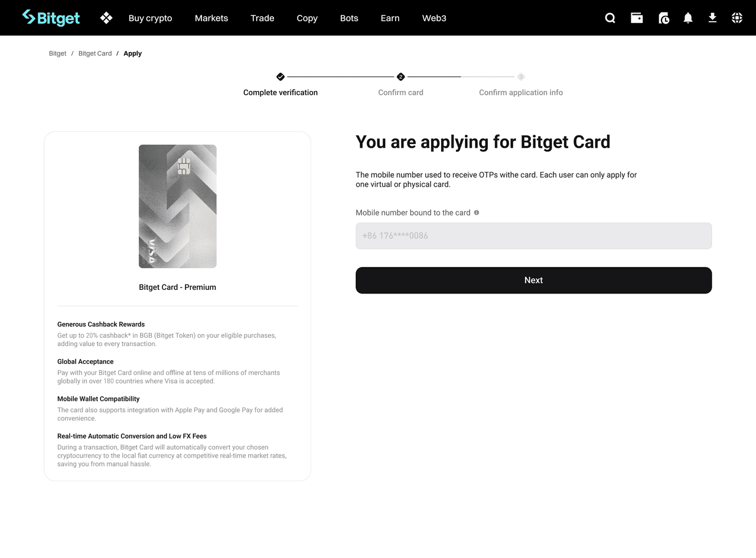The height and width of the screenshot is (558, 756).
Task: Open the language globe icon
Action: [737, 18]
